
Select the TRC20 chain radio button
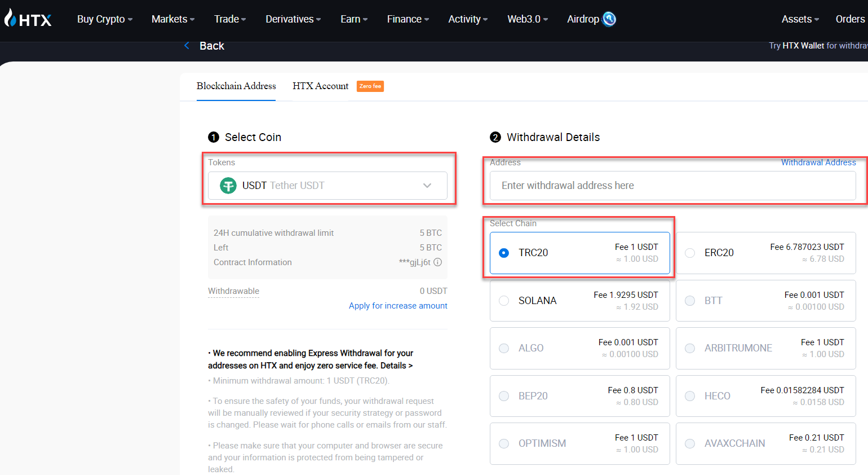coord(504,253)
